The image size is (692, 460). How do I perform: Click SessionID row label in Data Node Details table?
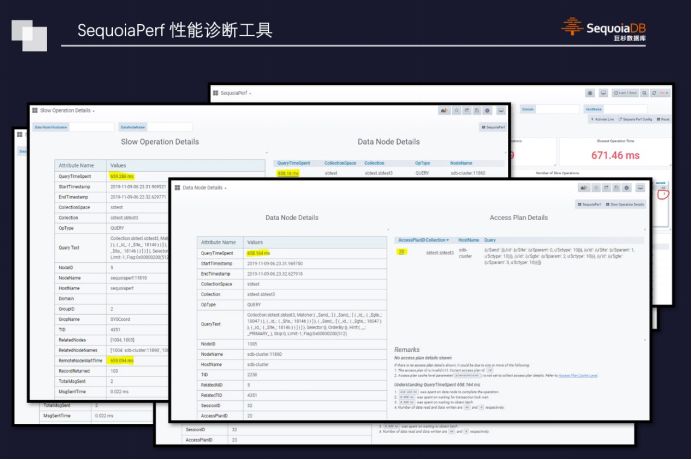[x=210, y=406]
